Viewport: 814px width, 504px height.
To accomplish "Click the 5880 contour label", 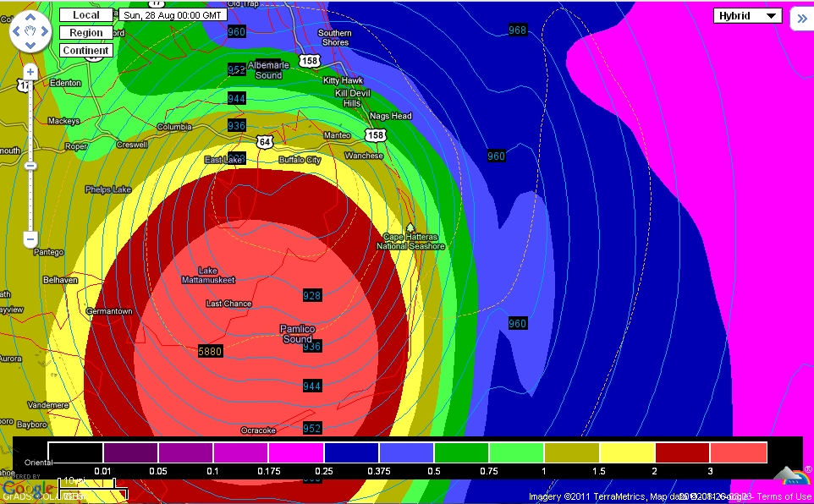I will pyautogui.click(x=210, y=352).
